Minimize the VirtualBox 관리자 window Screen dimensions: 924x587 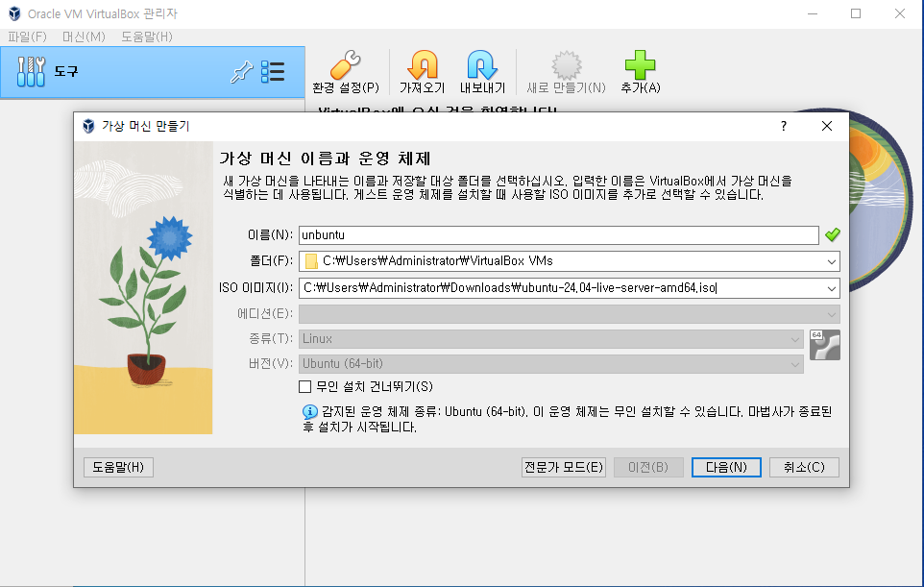pos(813,13)
